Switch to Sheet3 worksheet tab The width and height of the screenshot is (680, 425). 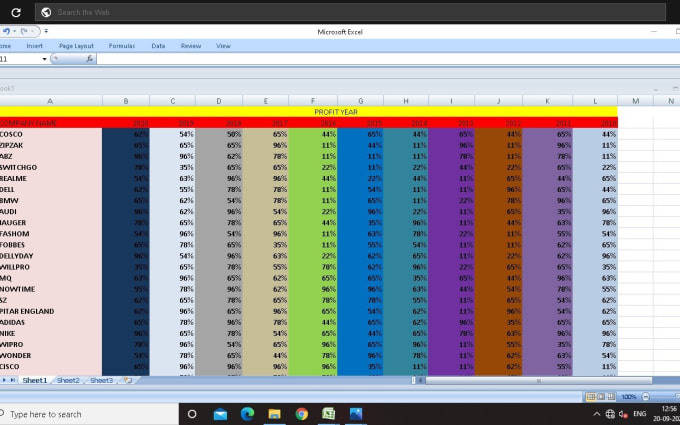101,380
